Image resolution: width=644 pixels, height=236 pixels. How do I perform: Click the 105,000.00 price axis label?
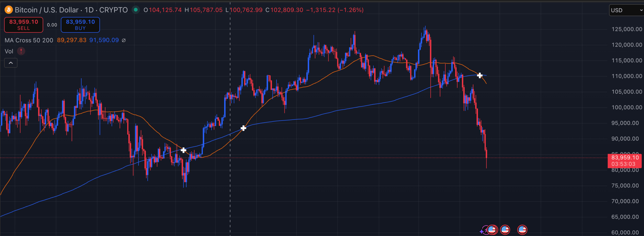pyautogui.click(x=627, y=92)
